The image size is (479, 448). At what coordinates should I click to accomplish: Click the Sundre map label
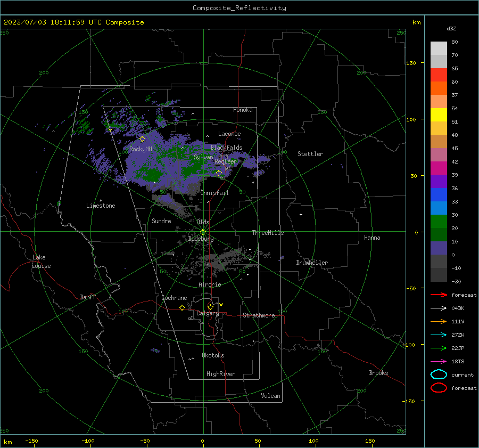click(x=161, y=221)
